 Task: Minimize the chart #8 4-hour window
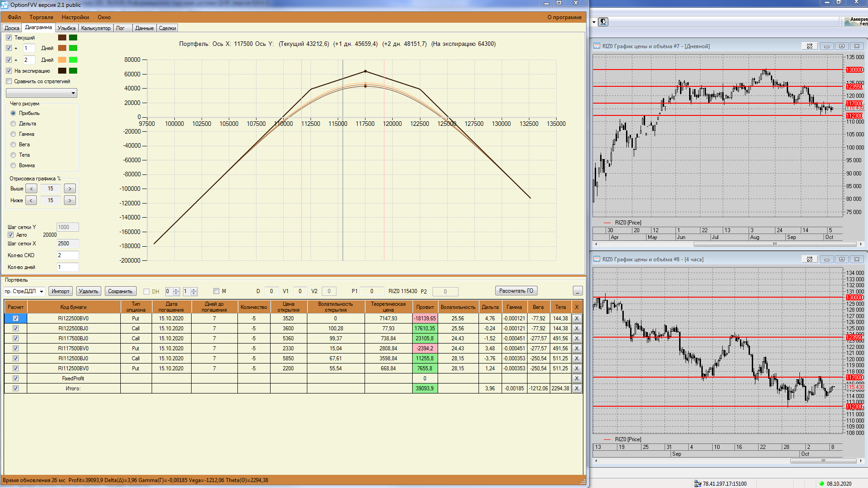pyautogui.click(x=827, y=259)
